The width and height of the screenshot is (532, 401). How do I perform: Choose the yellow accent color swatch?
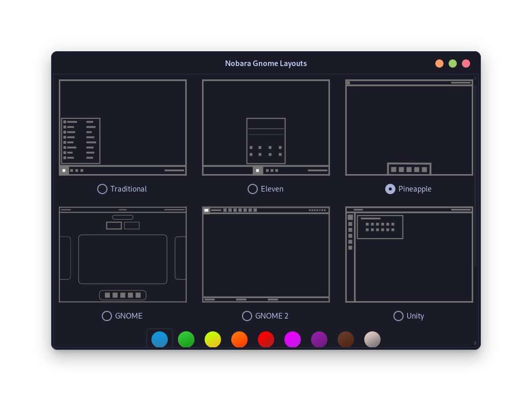pyautogui.click(x=213, y=339)
